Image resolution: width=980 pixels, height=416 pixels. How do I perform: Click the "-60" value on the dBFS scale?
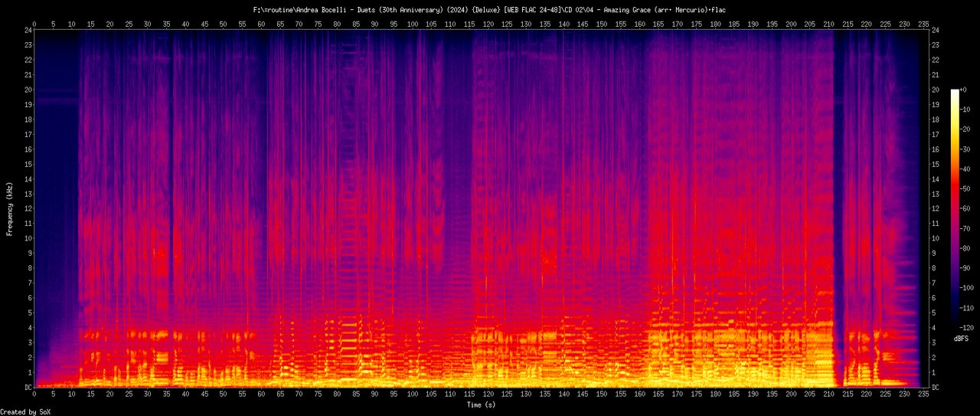[x=966, y=208]
